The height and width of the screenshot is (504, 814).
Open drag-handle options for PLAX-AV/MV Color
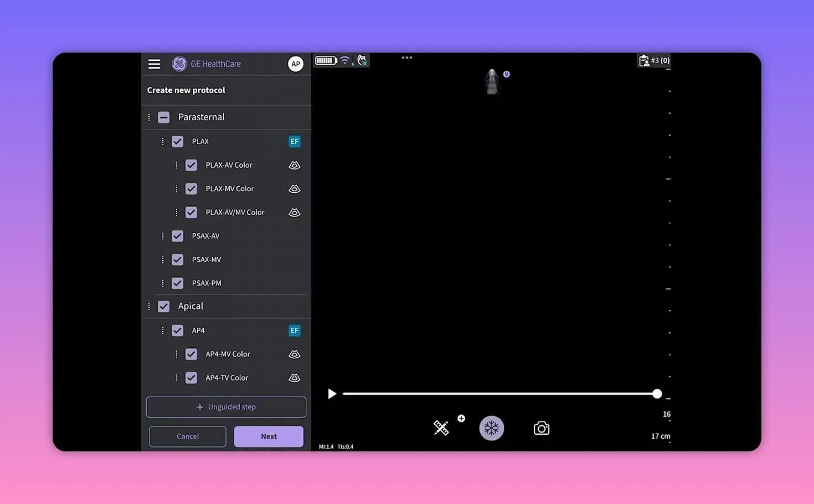click(176, 213)
